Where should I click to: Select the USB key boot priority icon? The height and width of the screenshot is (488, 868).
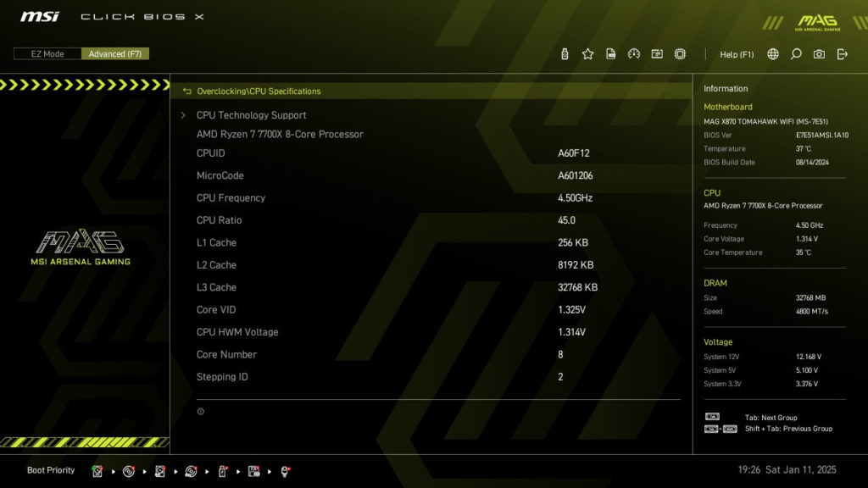(x=223, y=471)
